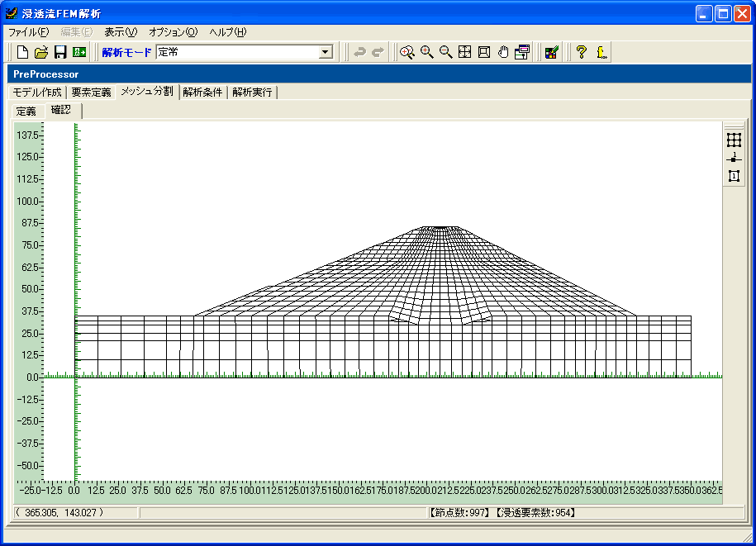Activate the hand pan tool
The height and width of the screenshot is (546, 756).
coord(503,52)
